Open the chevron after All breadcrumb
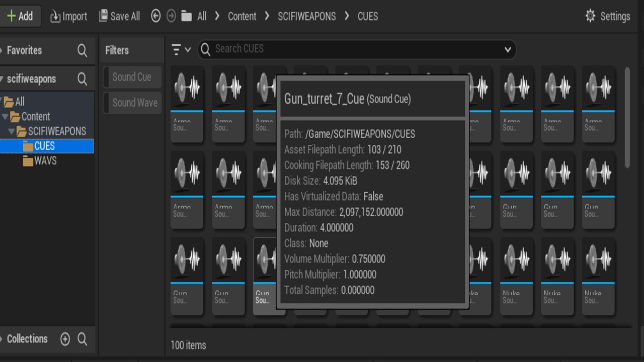This screenshot has width=644, height=362. [x=217, y=16]
